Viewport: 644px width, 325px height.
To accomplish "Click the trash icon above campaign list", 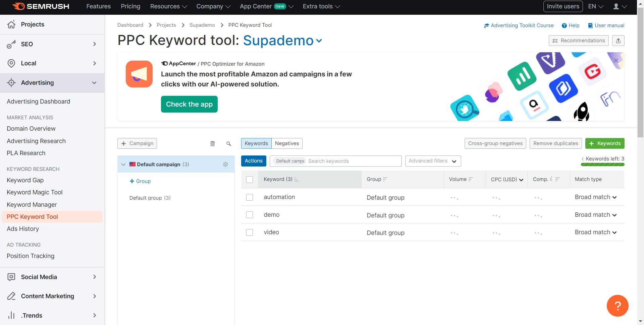I will pos(212,143).
